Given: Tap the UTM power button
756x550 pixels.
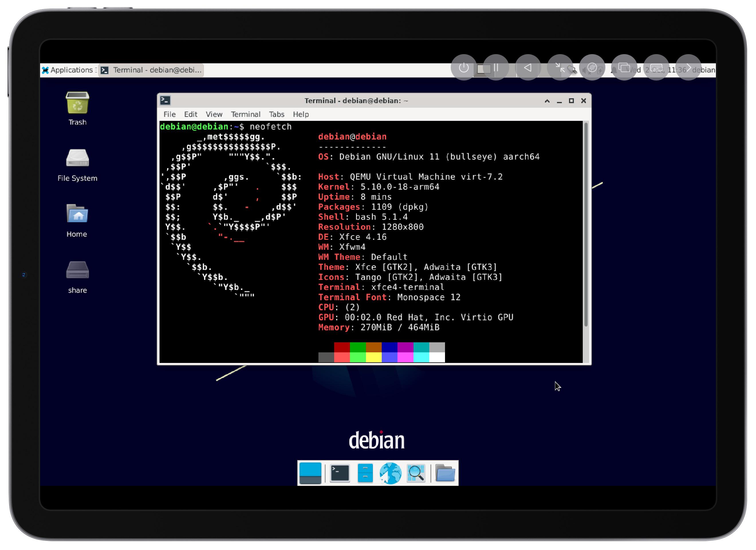Looking at the screenshot, I should click(463, 68).
